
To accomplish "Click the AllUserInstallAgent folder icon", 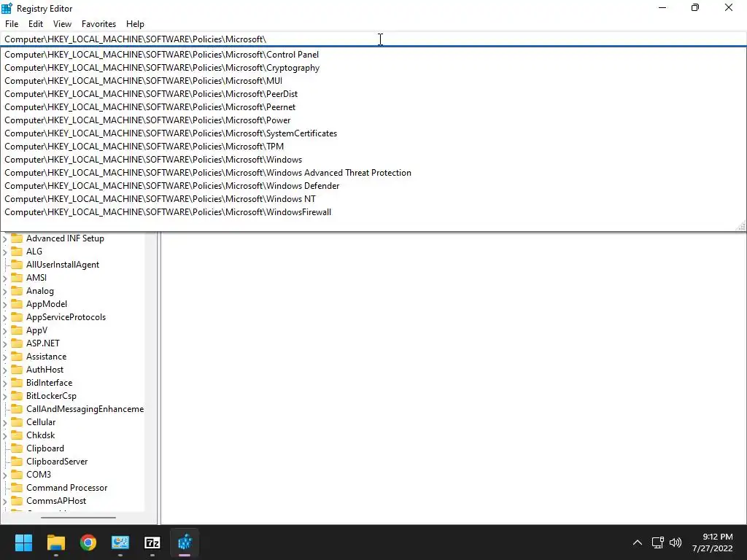I will 17,264.
